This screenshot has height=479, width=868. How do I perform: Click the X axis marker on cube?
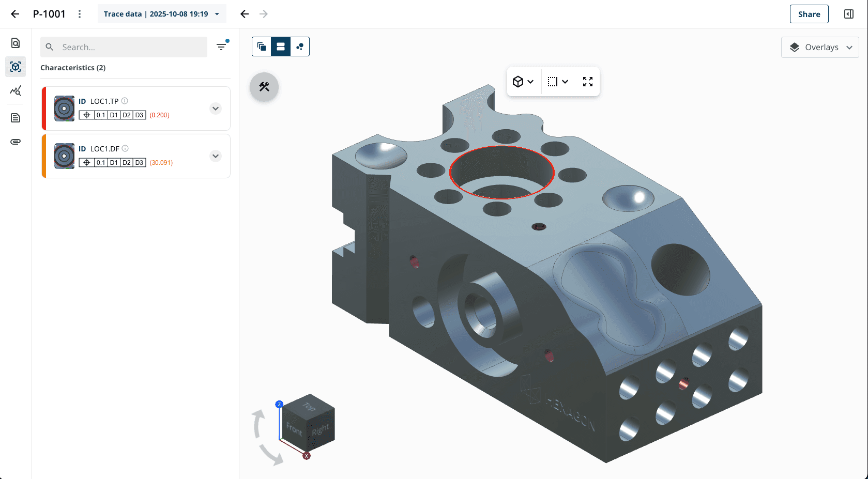pos(307,456)
